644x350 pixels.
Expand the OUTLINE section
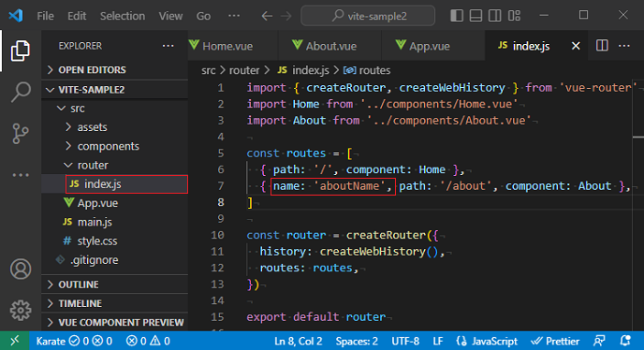(x=115, y=284)
